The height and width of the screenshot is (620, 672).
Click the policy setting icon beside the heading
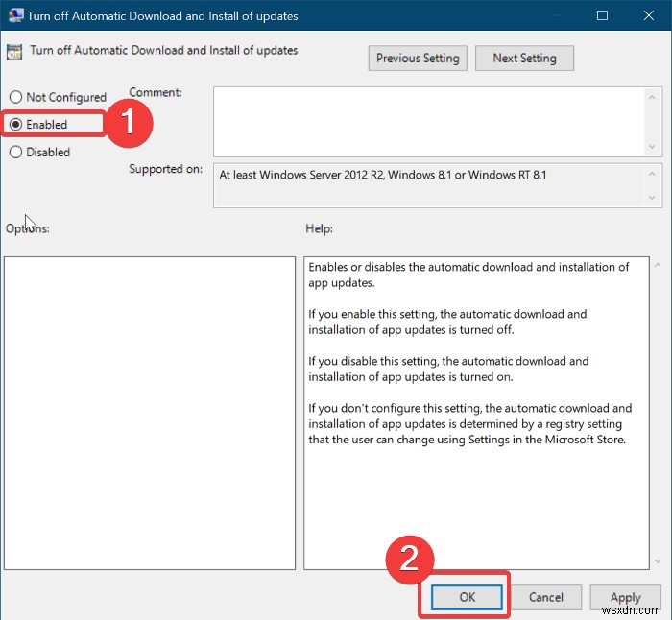point(14,52)
